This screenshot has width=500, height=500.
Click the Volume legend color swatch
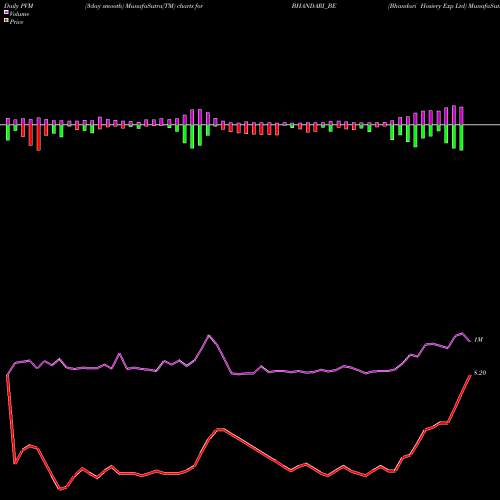point(6,12)
